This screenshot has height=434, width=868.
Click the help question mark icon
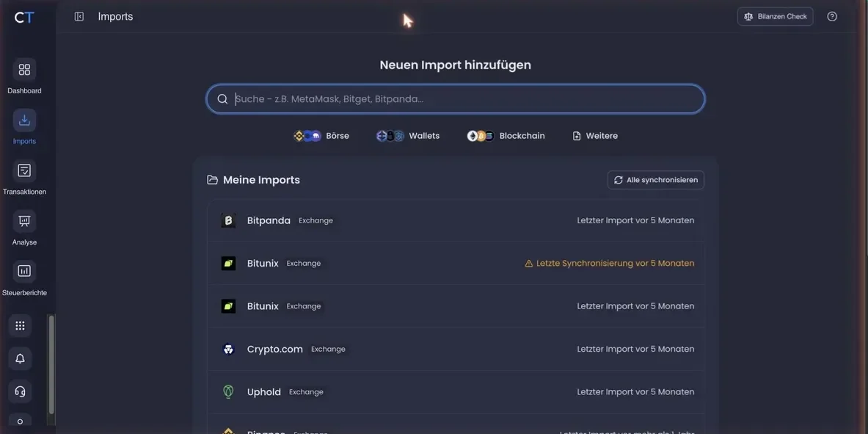(x=832, y=17)
